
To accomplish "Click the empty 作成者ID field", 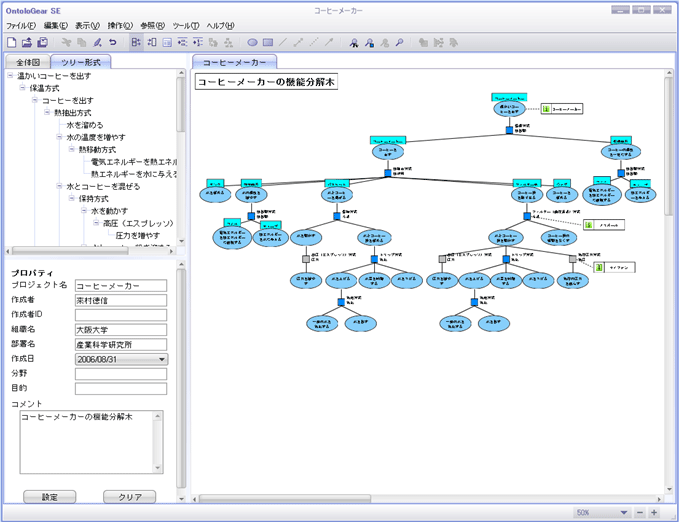I will pyautogui.click(x=121, y=315).
